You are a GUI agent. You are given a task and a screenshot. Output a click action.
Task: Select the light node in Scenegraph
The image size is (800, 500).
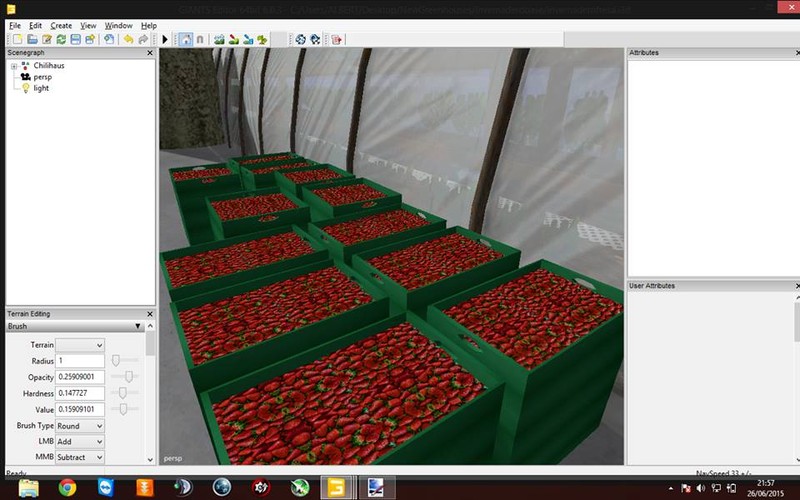pyautogui.click(x=41, y=88)
